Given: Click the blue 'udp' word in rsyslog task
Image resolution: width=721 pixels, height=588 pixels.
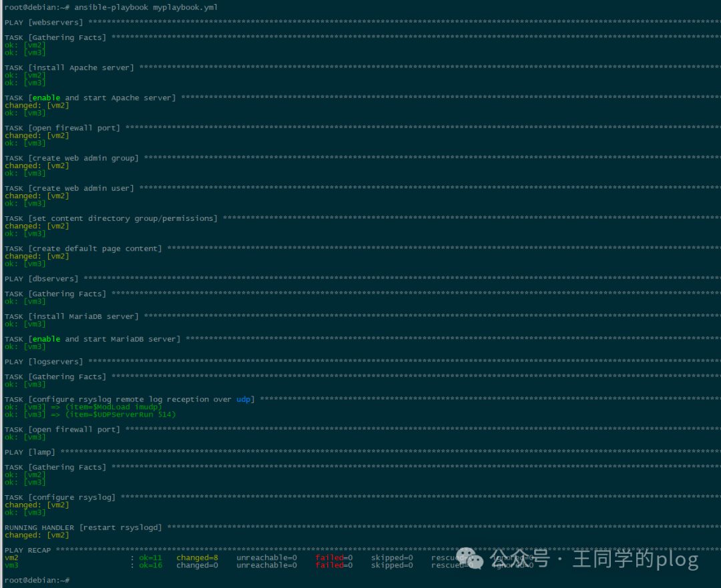Looking at the screenshot, I should coord(243,400).
